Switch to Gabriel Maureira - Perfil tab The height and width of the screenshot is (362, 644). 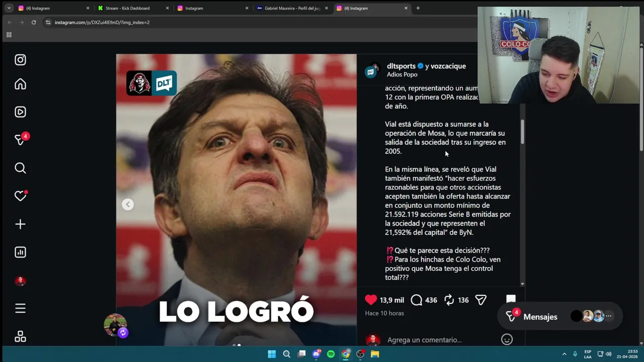[x=292, y=8]
